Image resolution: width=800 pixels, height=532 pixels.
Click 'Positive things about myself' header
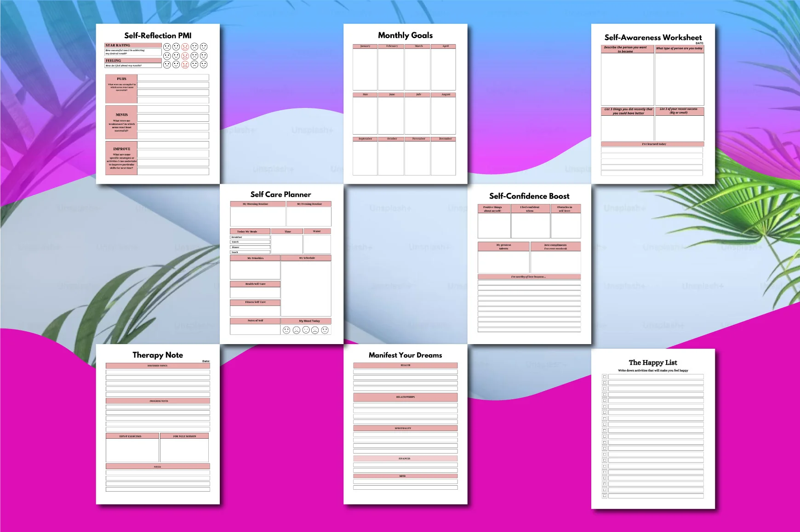click(x=494, y=209)
